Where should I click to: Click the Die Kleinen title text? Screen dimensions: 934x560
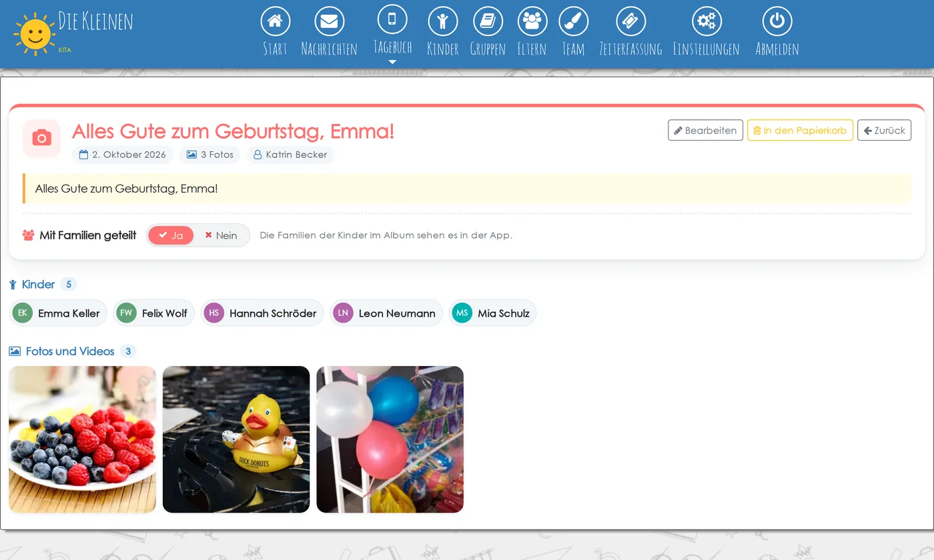pos(95,21)
